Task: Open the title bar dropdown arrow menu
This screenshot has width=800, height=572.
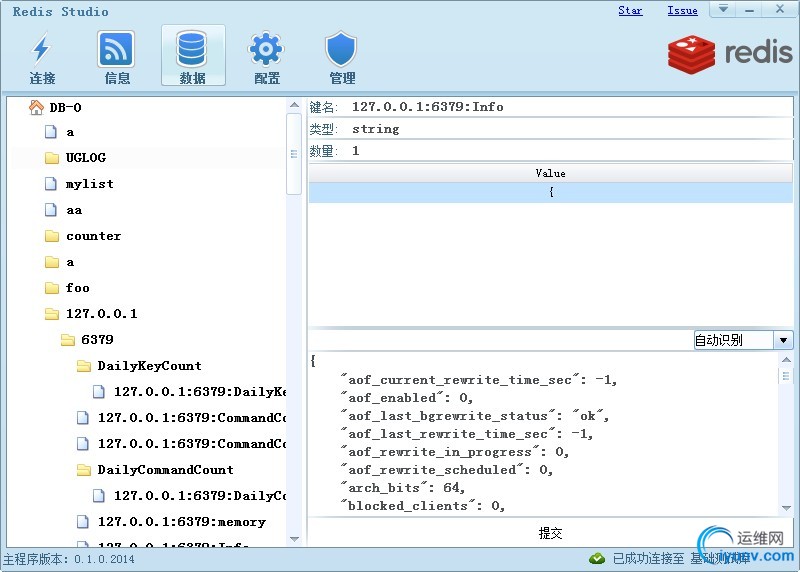Action: coord(723,9)
